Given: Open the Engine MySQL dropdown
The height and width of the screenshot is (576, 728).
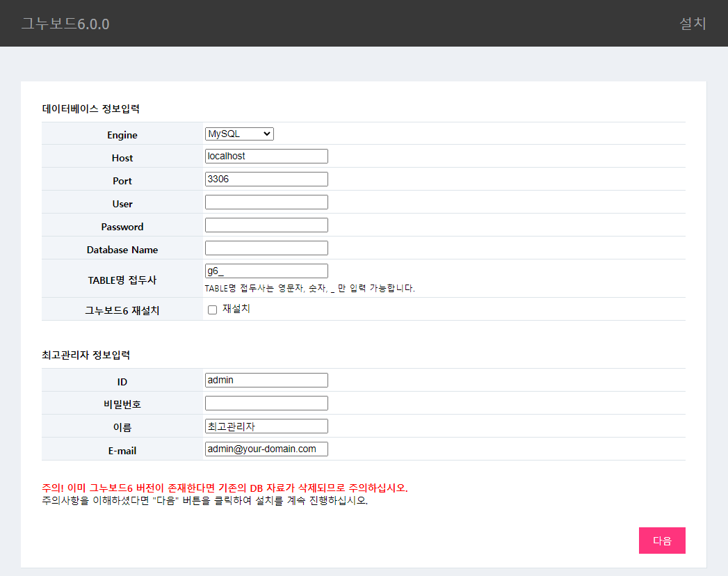Looking at the screenshot, I should (x=239, y=134).
